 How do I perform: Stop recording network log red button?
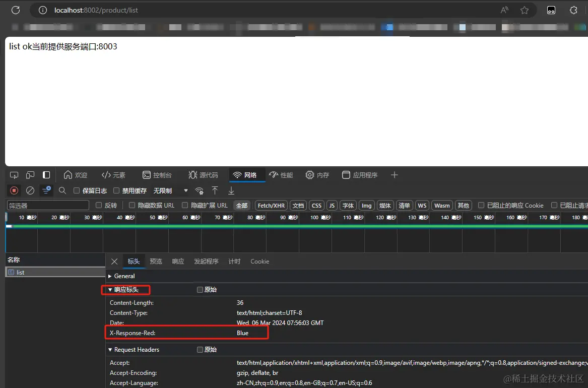pos(14,190)
